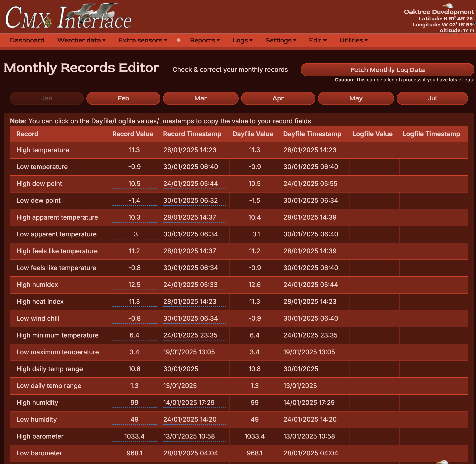Screen dimensions: 476x464
Task: Expand the Settings menu
Action: click(281, 41)
